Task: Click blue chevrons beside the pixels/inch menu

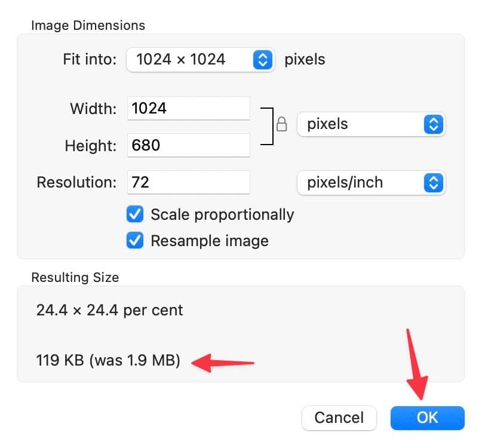Action: click(434, 182)
